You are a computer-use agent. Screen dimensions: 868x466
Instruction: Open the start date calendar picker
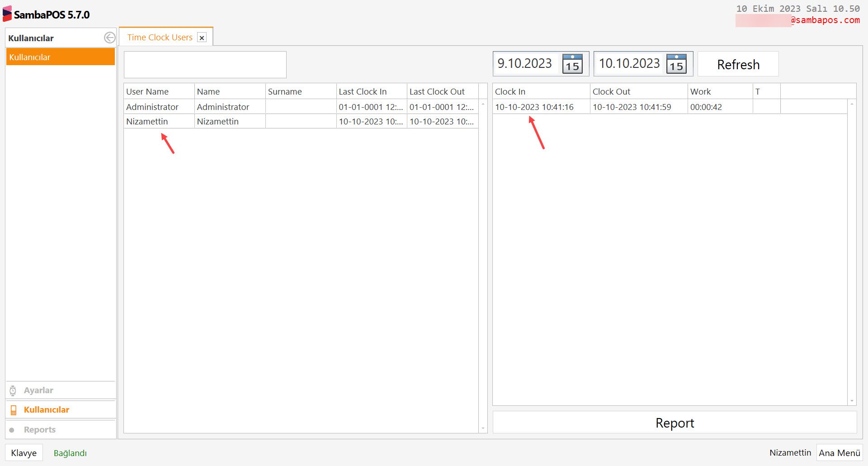(x=572, y=64)
